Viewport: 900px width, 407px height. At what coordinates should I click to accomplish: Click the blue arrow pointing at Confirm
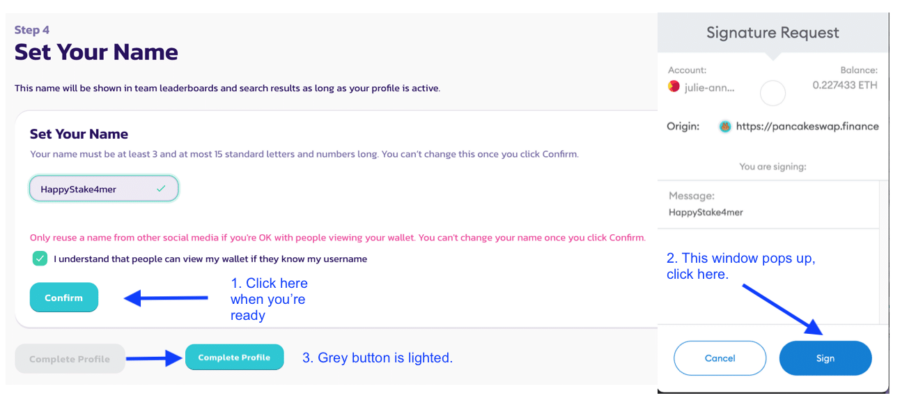click(163, 297)
